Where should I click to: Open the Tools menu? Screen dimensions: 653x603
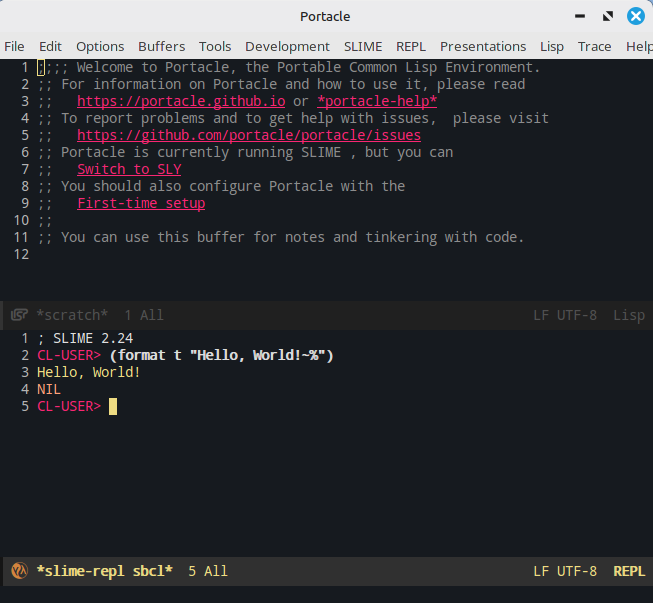215,46
